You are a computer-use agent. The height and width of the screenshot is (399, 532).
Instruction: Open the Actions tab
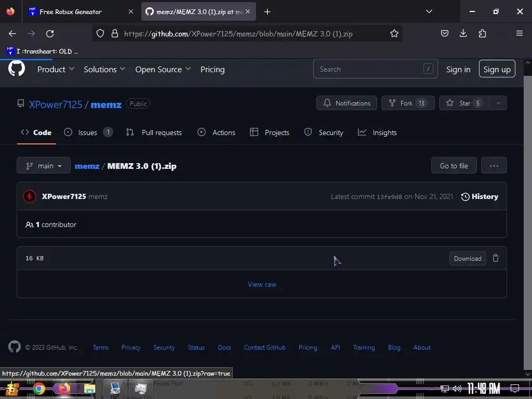pyautogui.click(x=216, y=132)
